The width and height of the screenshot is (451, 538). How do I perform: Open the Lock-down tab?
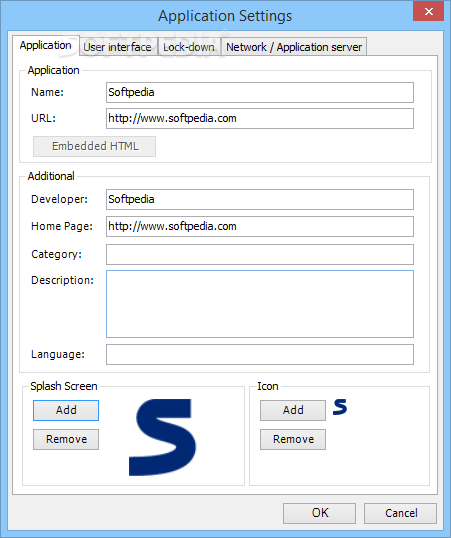coord(189,47)
